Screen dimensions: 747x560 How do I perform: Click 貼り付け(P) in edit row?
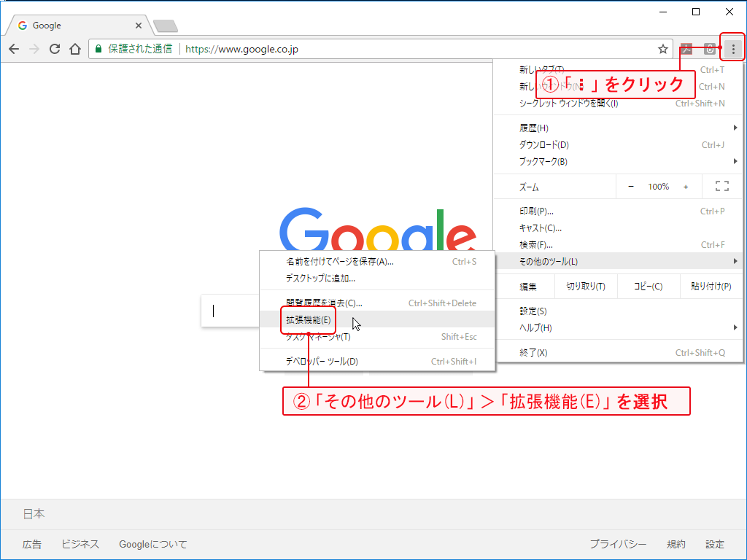(x=711, y=286)
